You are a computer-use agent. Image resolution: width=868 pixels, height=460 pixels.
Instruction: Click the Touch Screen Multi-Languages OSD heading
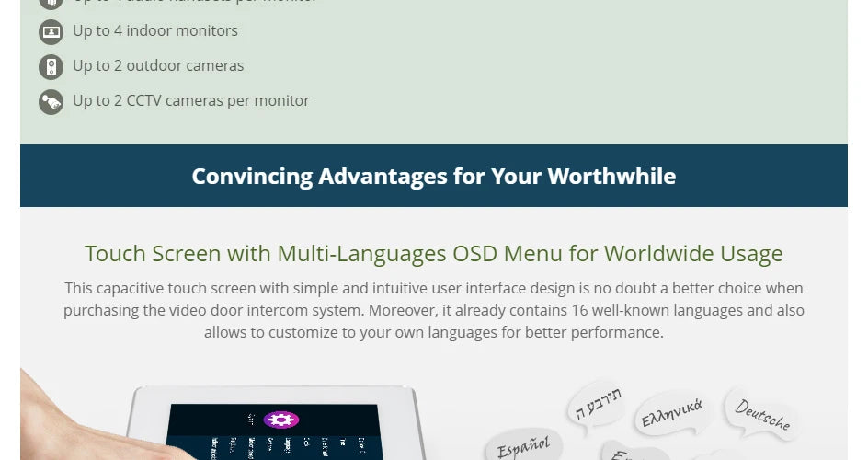pos(433,254)
